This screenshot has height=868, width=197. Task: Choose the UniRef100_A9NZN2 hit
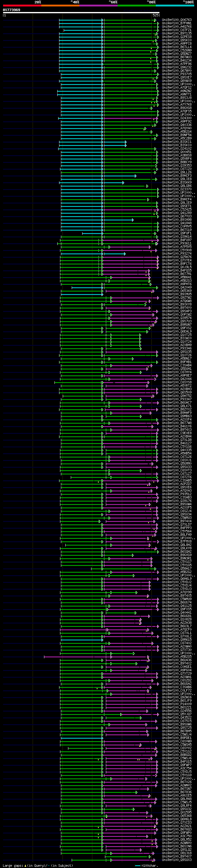tap(176, 91)
